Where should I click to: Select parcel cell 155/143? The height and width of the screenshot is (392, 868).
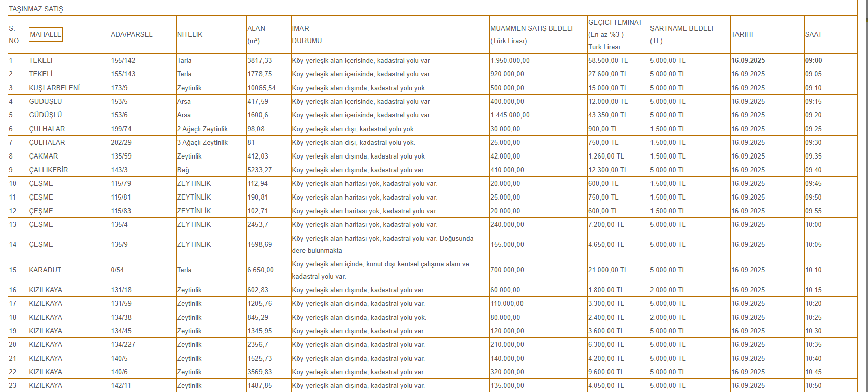(x=123, y=74)
